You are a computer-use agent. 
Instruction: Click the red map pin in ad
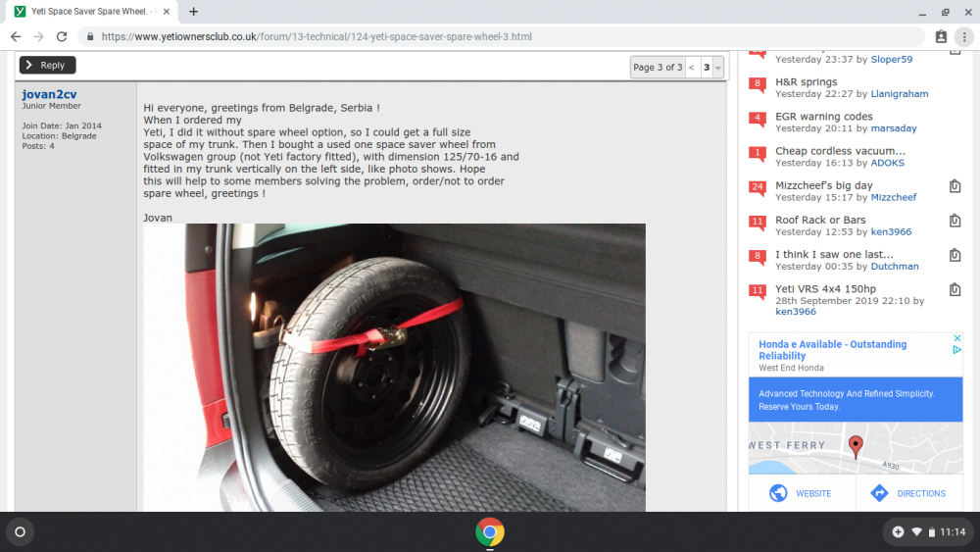pyautogui.click(x=856, y=446)
